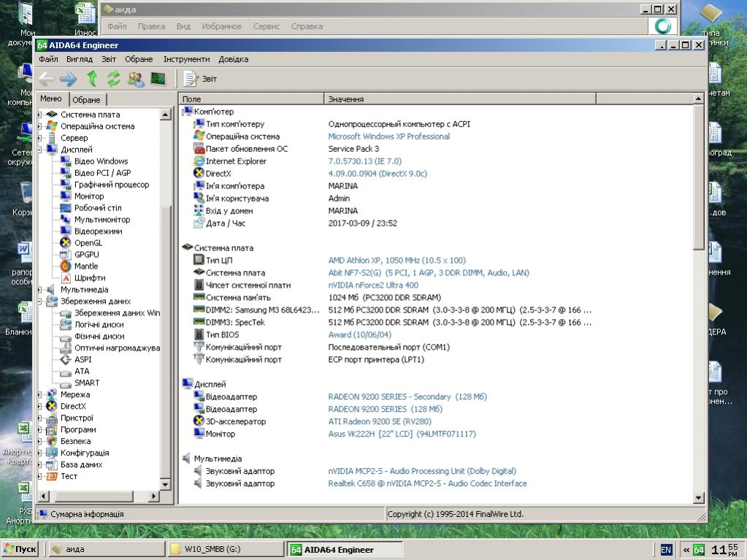
Task: Select SMART tree item
Action: point(87,383)
